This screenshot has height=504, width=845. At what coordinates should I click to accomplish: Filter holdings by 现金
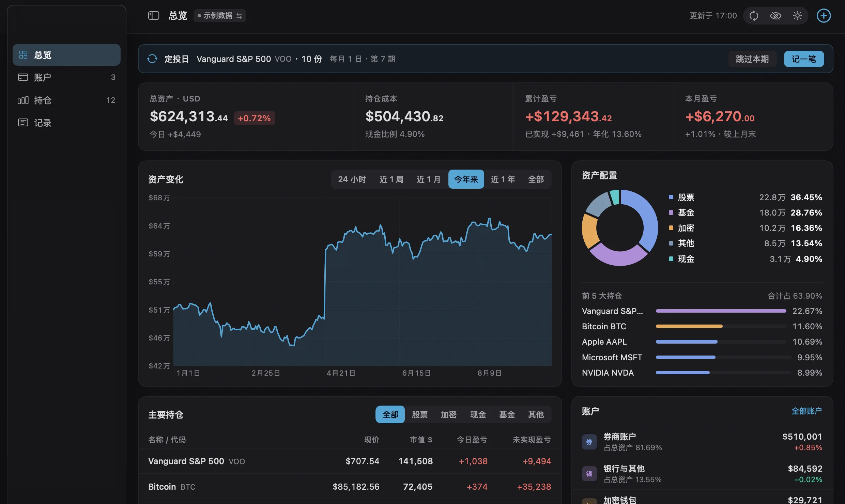478,414
